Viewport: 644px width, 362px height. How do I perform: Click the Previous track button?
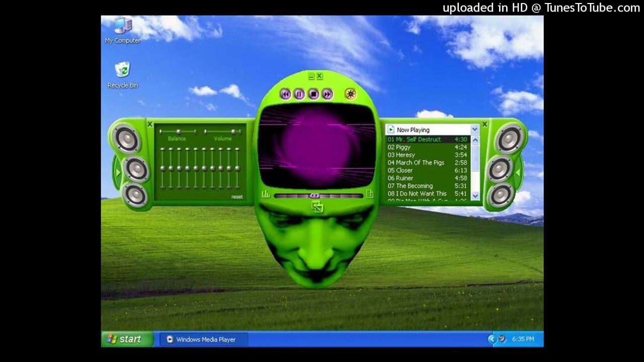[285, 94]
